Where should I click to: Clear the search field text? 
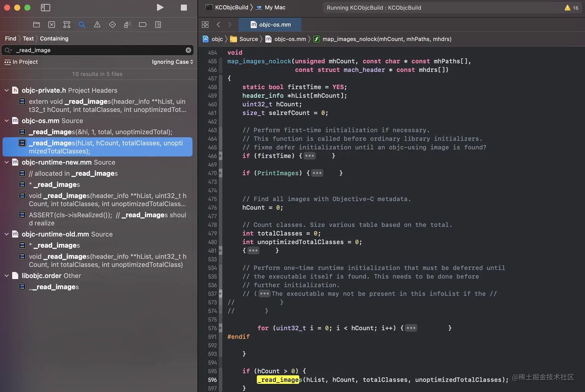188,50
